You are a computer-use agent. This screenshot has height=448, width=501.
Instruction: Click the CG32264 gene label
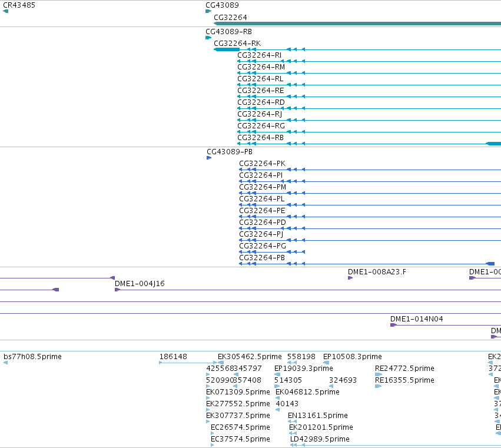(230, 18)
